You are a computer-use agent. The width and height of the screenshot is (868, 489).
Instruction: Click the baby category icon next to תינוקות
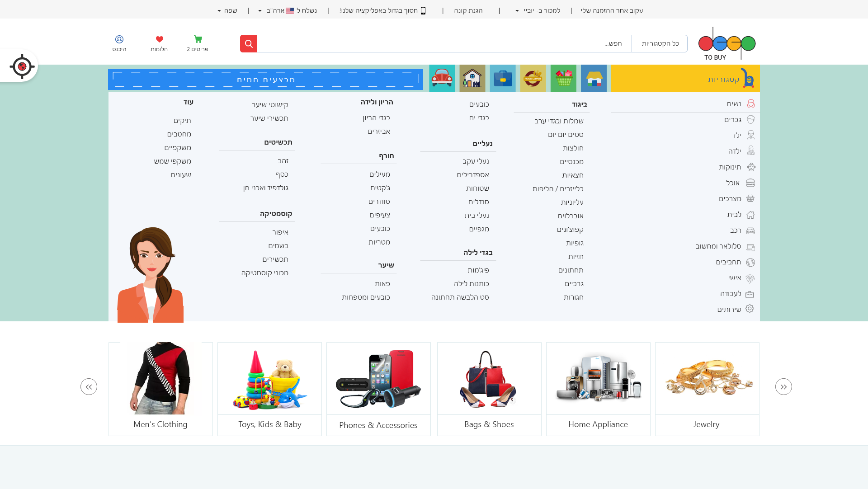[751, 167]
